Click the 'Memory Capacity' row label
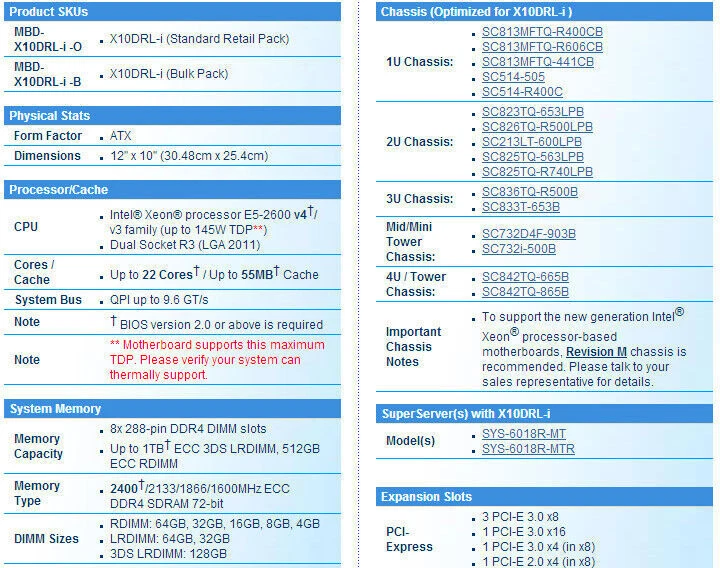The height and width of the screenshot is (568, 720). (x=38, y=446)
